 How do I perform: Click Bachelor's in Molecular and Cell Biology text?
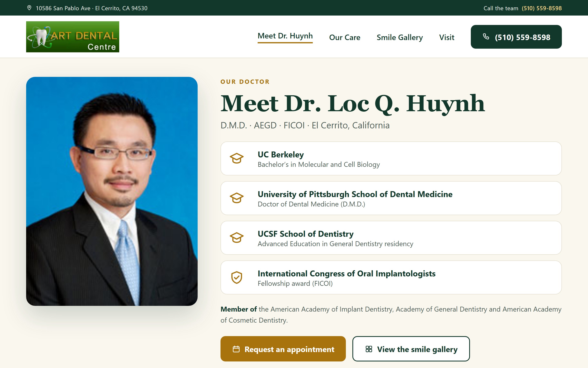(x=318, y=165)
